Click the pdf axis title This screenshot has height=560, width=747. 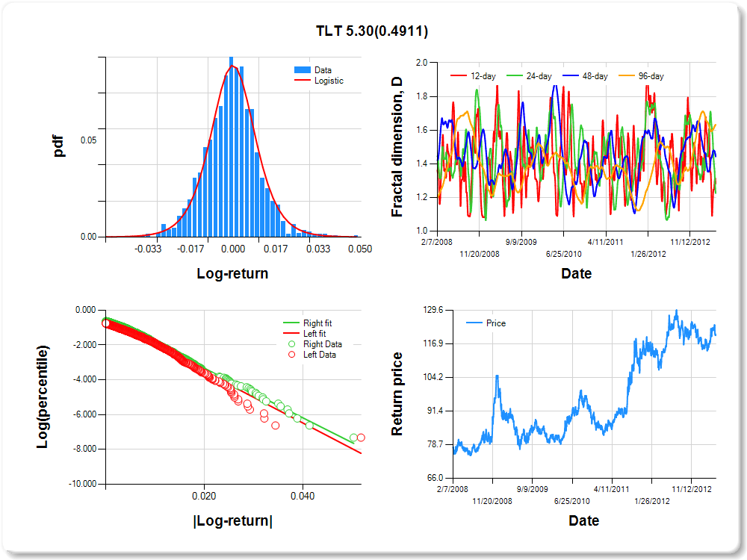point(58,146)
